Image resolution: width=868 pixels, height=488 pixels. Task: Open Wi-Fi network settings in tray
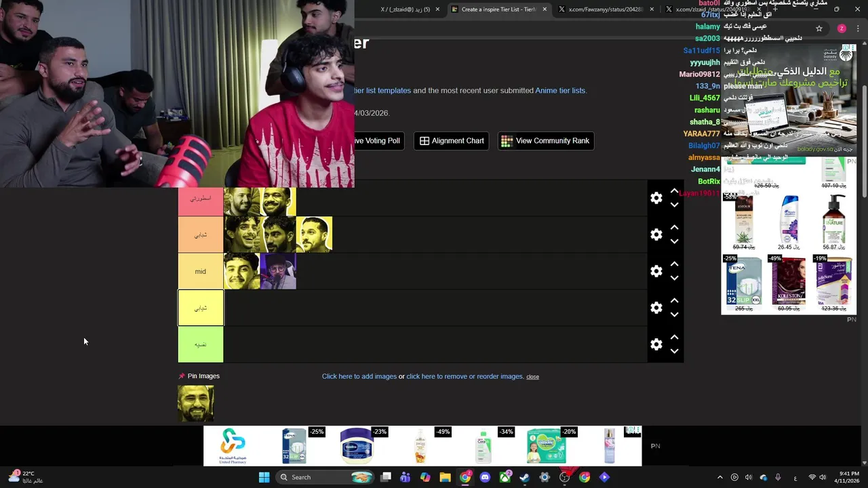(x=812, y=477)
